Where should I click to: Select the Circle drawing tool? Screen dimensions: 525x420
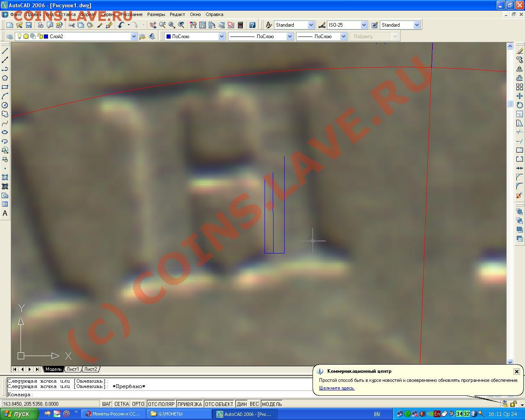[5, 105]
